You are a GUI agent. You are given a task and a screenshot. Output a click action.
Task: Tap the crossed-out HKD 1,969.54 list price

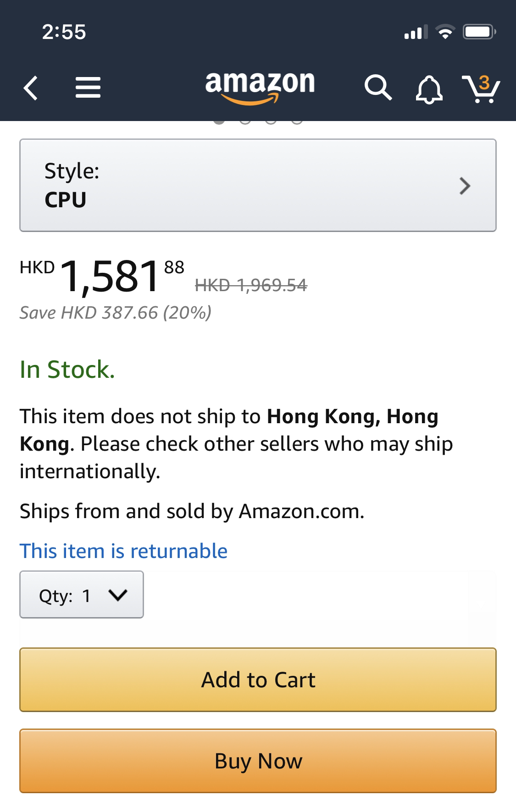(251, 285)
